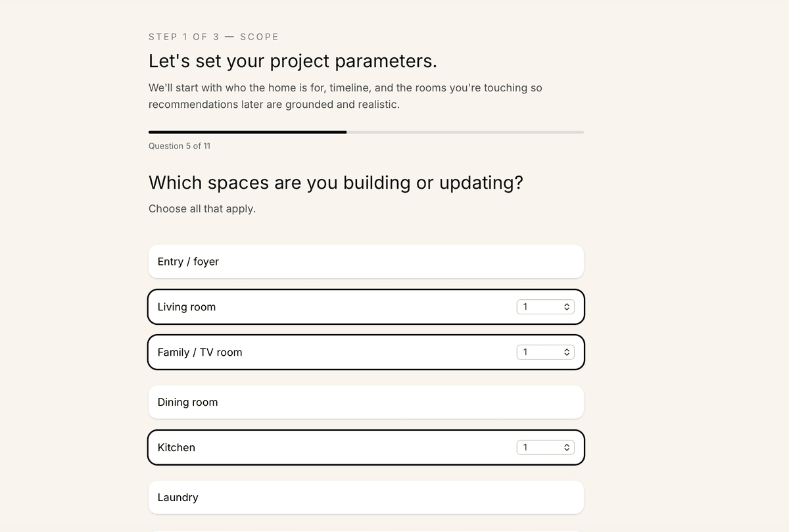
Task: Click the up-down chevron icon in Family / TV room row
Action: coord(566,352)
